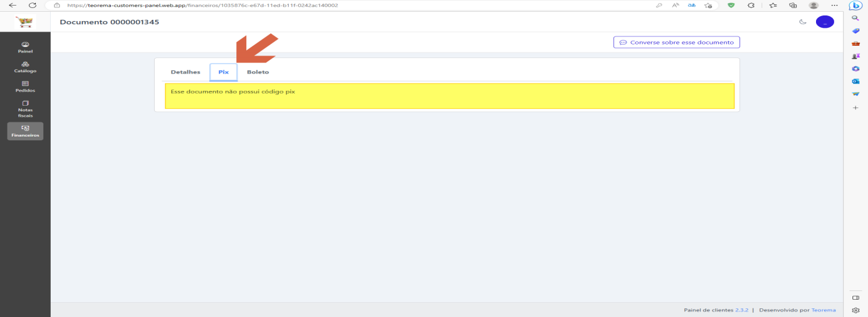
Task: Open the blue user avatar menu
Action: (825, 22)
